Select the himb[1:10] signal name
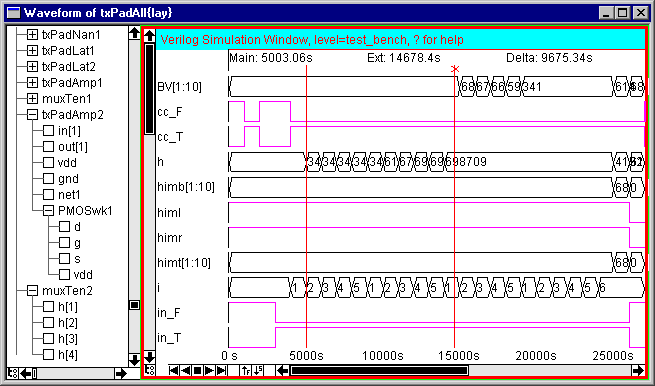655x386 pixels. [x=186, y=187]
